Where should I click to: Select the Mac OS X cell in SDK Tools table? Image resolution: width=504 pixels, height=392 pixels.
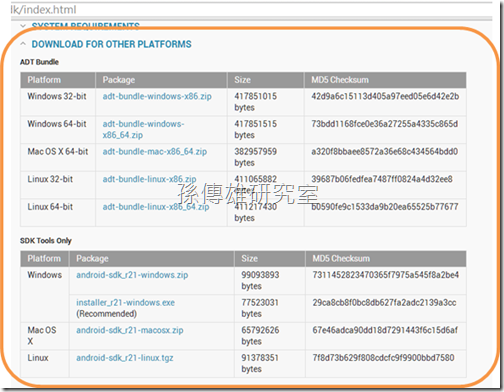click(x=45, y=336)
